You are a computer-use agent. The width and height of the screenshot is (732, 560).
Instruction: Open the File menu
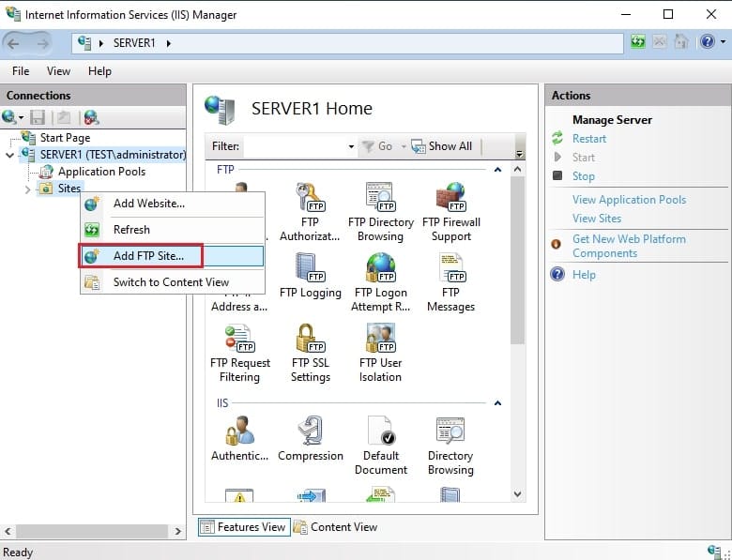[21, 71]
